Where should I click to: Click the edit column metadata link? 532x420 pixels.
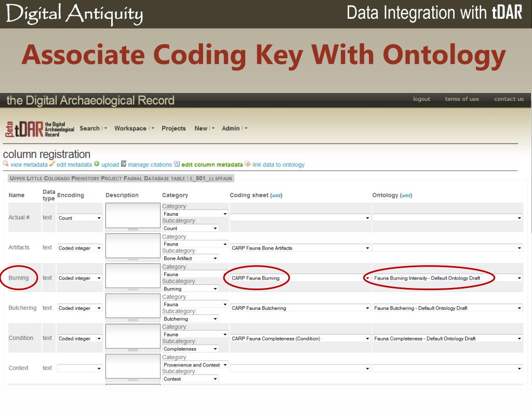[x=212, y=165]
